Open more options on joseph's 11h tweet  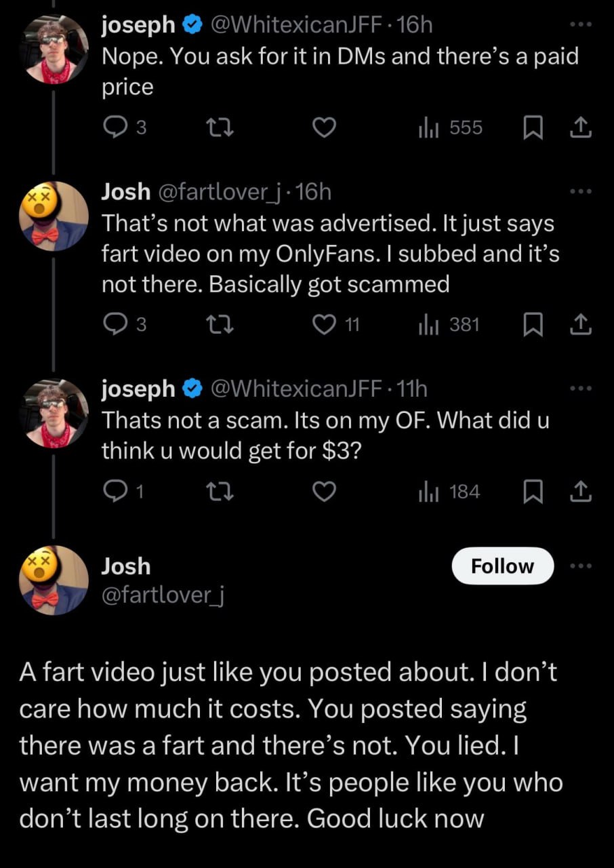point(581,389)
